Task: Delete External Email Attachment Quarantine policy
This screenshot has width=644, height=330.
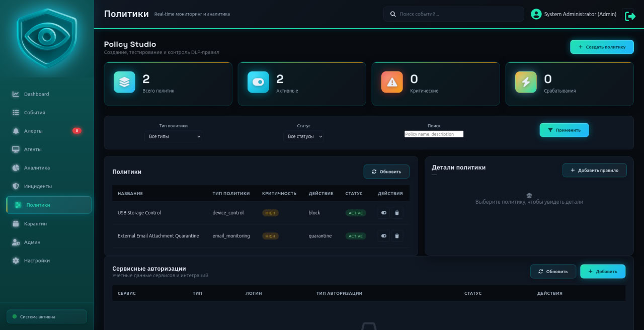Action: click(397, 236)
